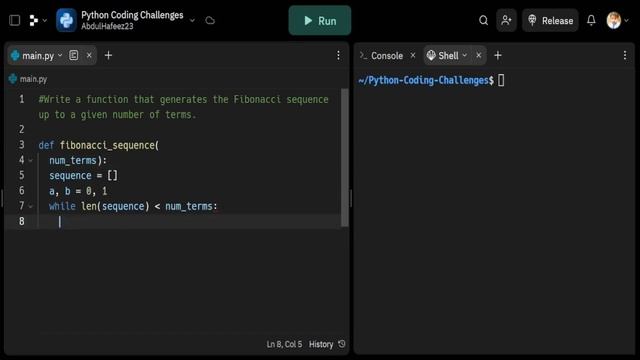The image size is (640, 360).
Task: Run the program with Run button
Action: (x=320, y=20)
